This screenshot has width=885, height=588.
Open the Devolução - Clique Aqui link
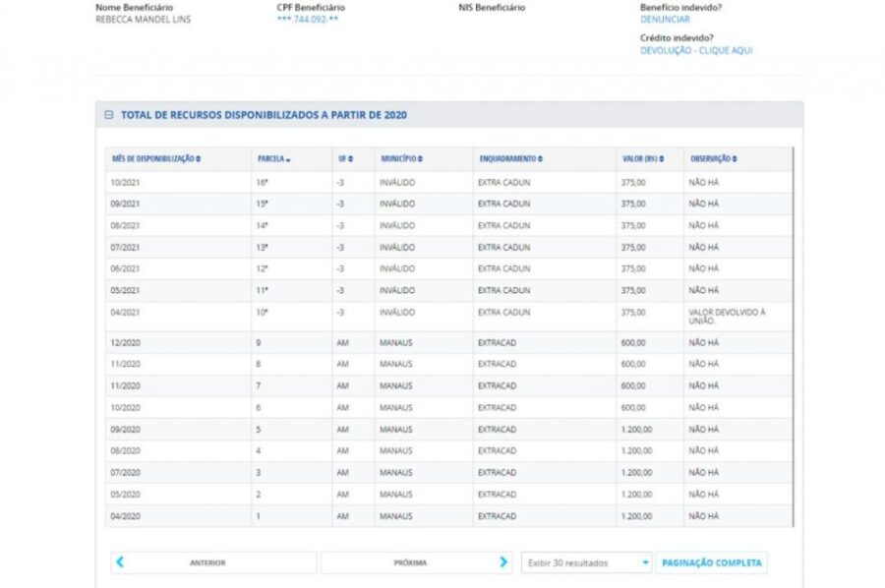point(696,50)
